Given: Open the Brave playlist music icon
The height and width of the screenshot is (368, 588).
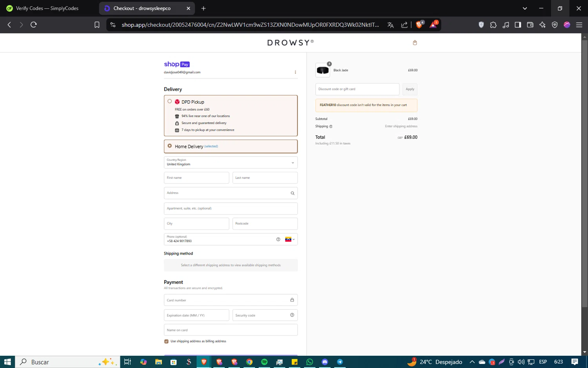Looking at the screenshot, I should 506,25.
